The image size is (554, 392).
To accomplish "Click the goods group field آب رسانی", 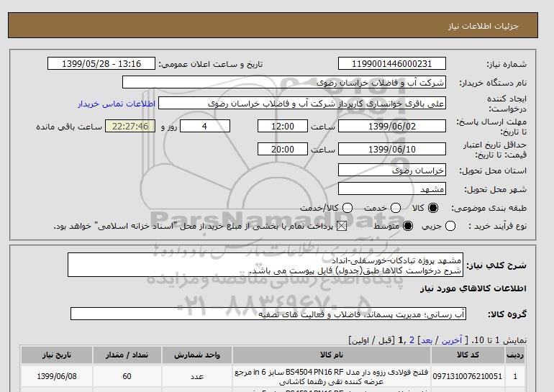I will (x=268, y=314).
